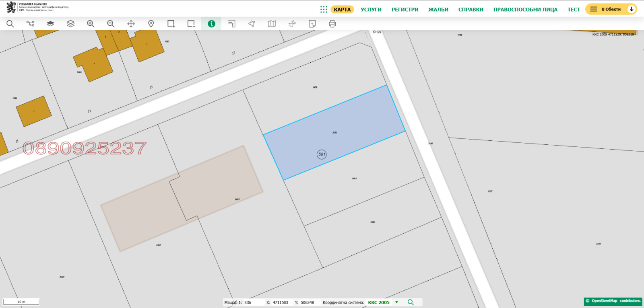Click the location pin marker tool

pyautogui.click(x=151, y=24)
